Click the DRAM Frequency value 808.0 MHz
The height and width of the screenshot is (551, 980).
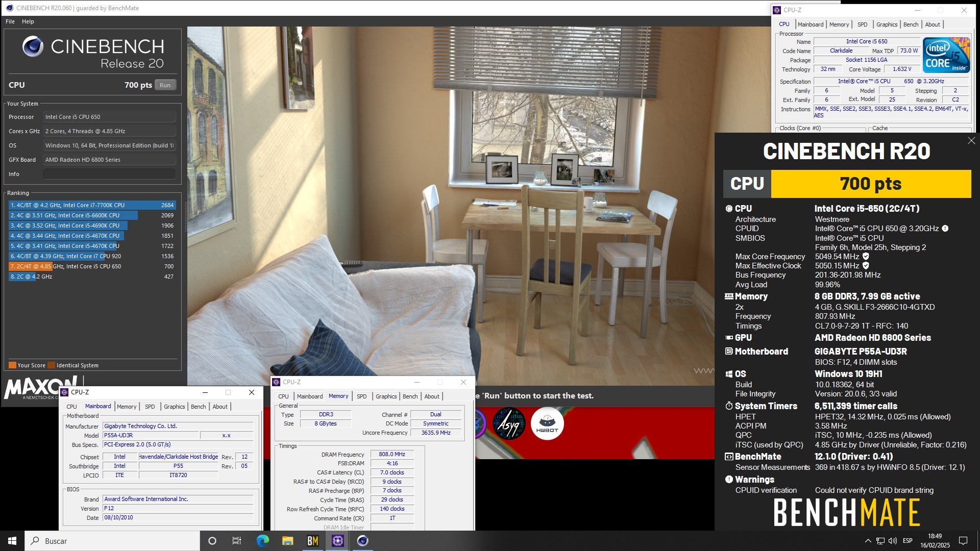[392, 454]
